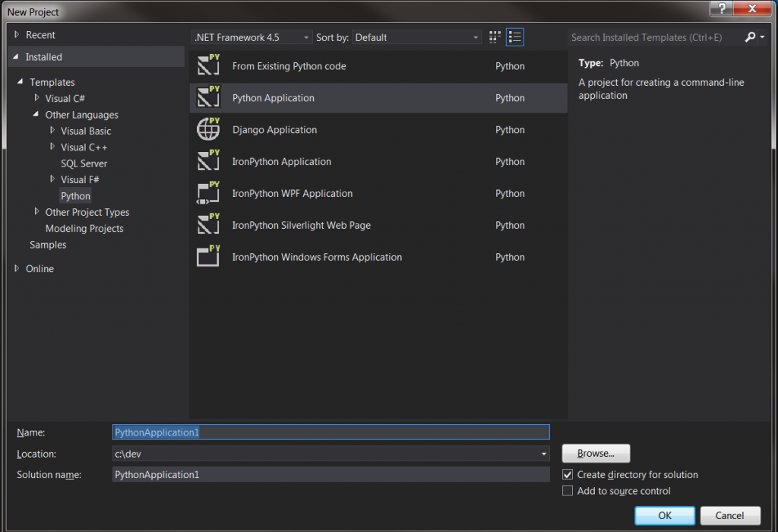Click the From Existing Python code template icon
This screenshot has height=532, width=778.
(208, 65)
